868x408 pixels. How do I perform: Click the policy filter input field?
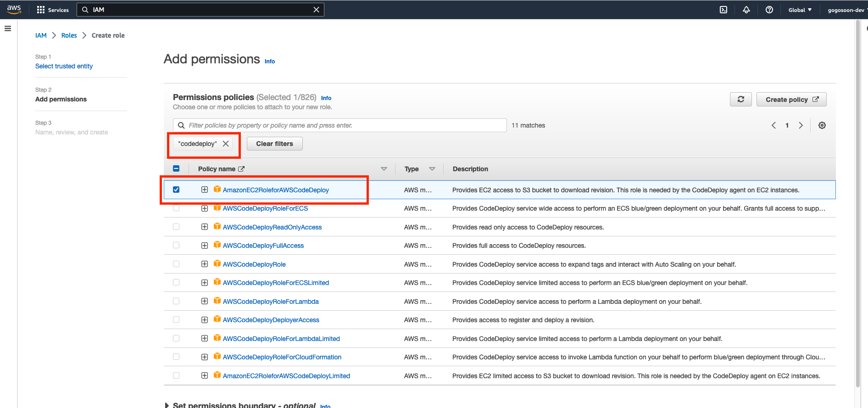pos(339,125)
